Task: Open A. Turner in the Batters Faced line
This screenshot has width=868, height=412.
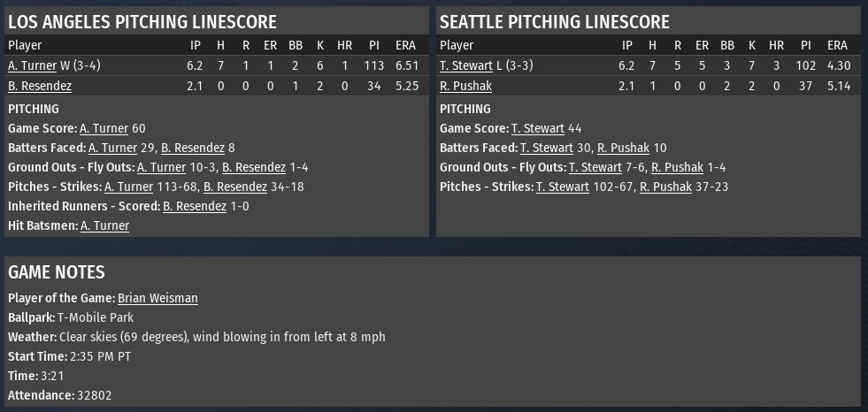Action: click(x=112, y=148)
